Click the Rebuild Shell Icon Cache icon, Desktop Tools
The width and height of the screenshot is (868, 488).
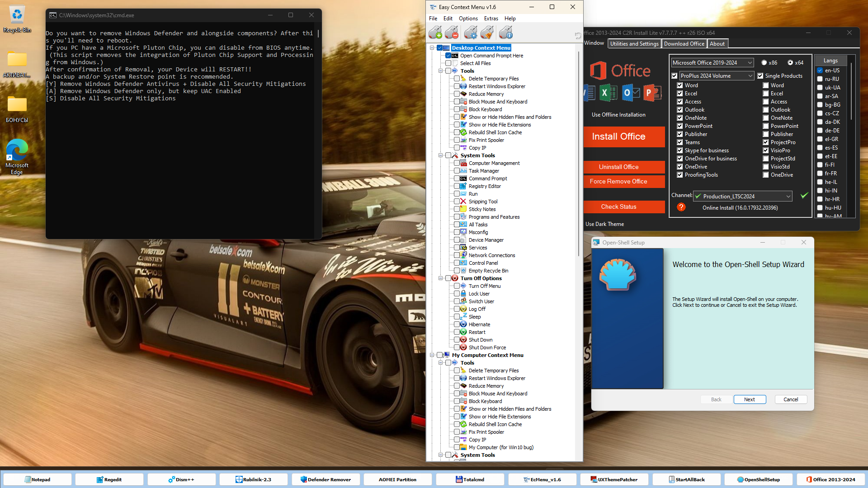[463, 132]
